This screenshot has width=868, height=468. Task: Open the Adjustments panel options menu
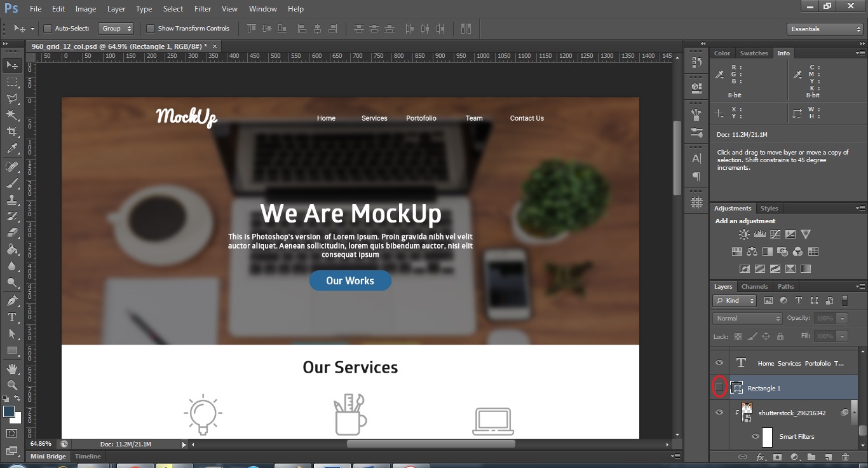point(860,209)
